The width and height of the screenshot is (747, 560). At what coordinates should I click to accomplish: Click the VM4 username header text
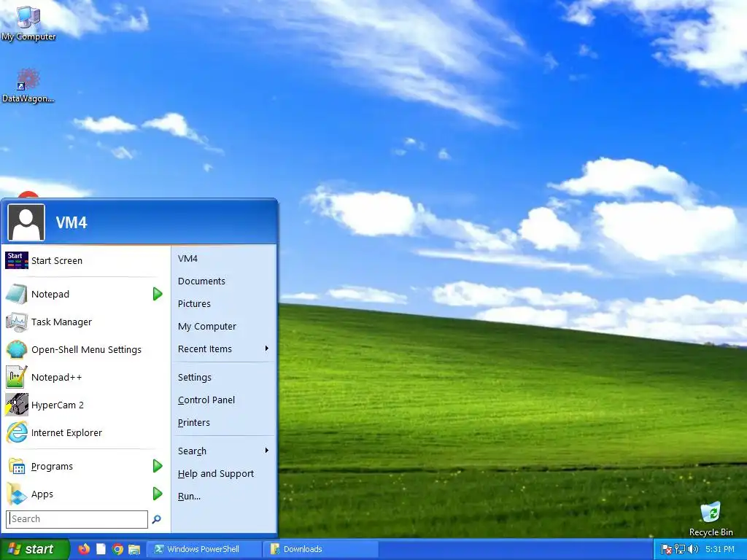point(71,222)
